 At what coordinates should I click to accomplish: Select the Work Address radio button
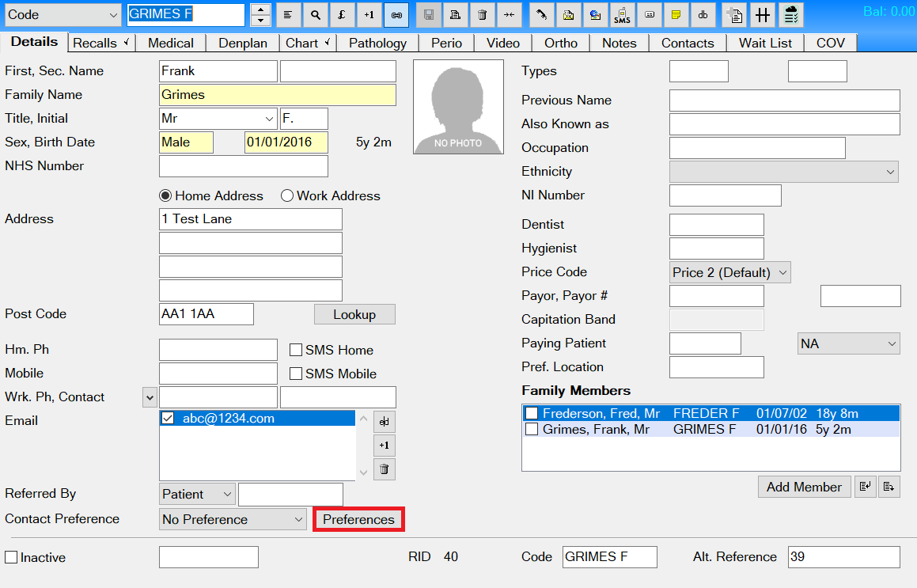coord(287,195)
